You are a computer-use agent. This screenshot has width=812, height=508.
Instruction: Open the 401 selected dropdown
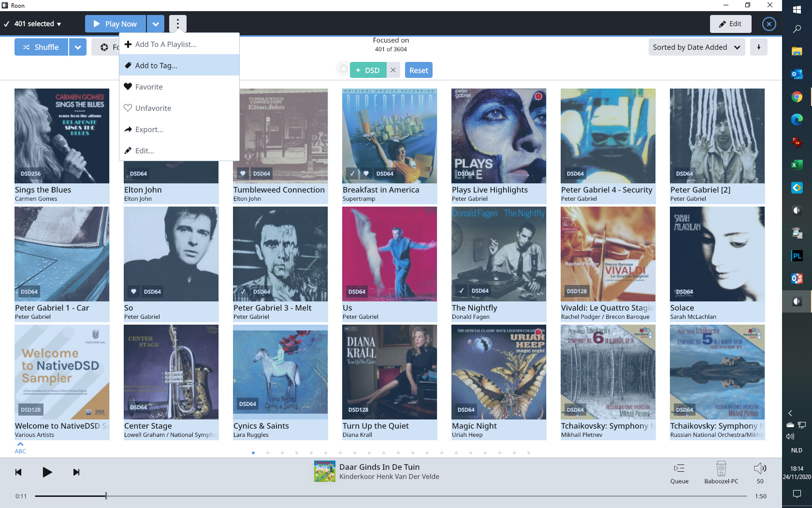click(38, 24)
